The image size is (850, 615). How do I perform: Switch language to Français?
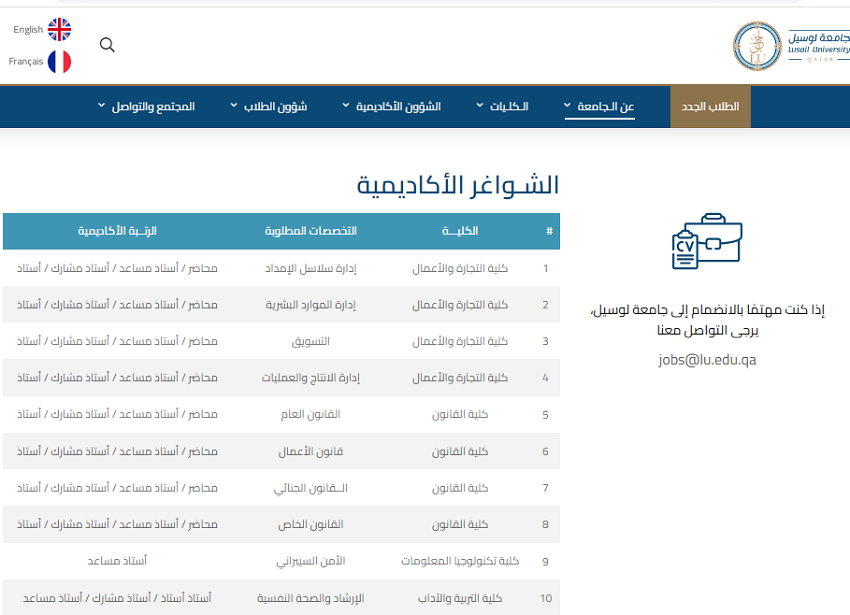coord(26,62)
